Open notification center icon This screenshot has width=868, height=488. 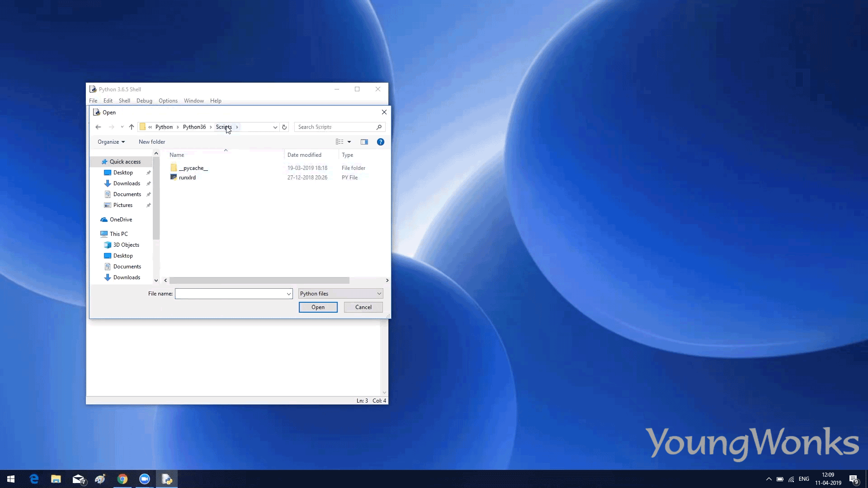pos(854,479)
